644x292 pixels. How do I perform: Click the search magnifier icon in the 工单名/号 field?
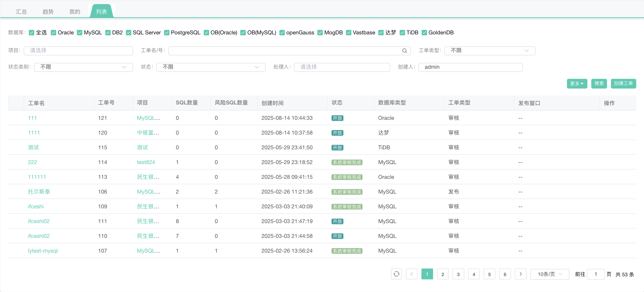(x=404, y=51)
